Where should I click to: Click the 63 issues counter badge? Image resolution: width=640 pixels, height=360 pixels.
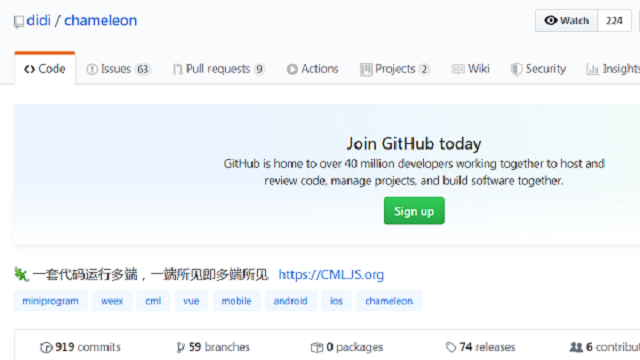(x=143, y=69)
